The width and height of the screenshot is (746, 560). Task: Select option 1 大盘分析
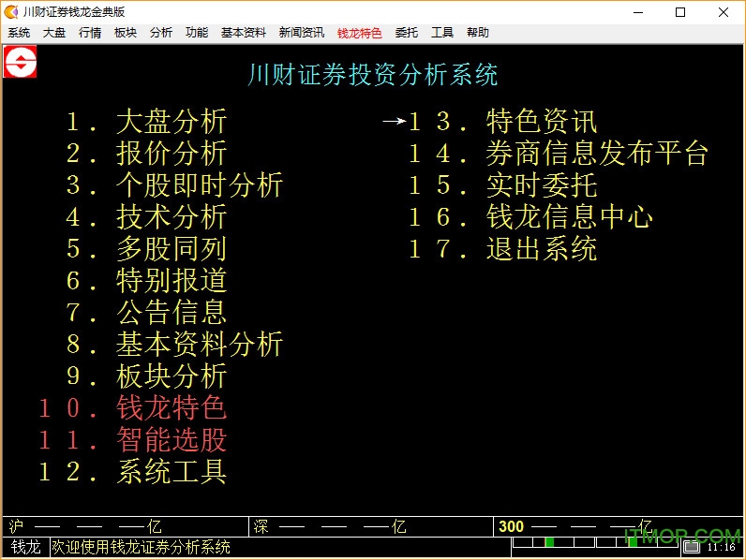tap(146, 121)
